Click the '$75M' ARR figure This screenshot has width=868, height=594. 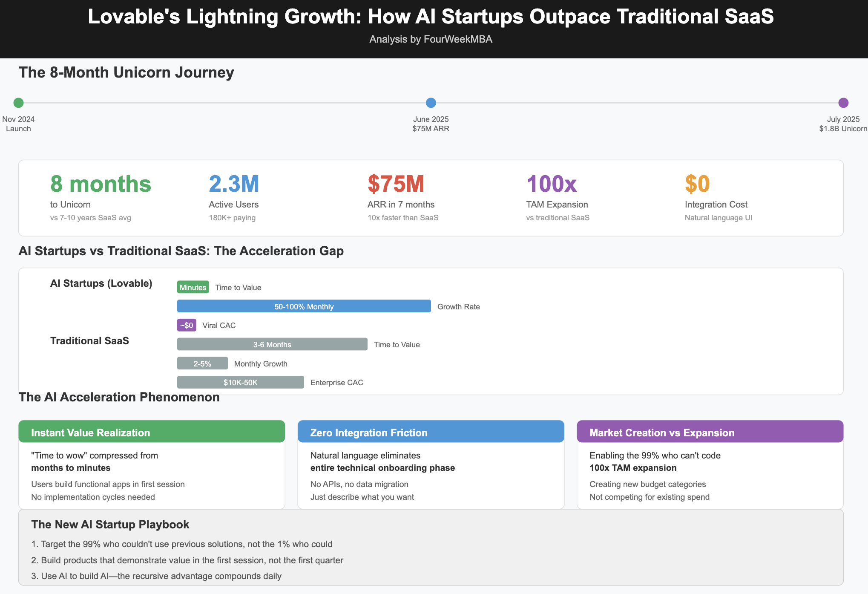[395, 184]
